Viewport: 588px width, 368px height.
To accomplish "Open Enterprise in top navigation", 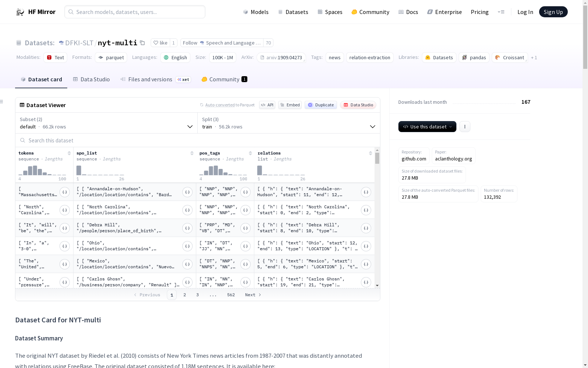I will point(445,12).
